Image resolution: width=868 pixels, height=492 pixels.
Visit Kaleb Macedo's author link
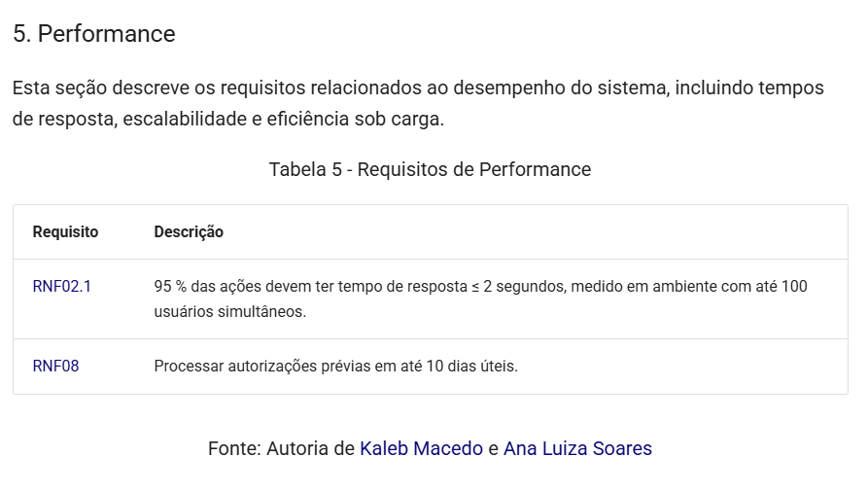click(x=421, y=448)
